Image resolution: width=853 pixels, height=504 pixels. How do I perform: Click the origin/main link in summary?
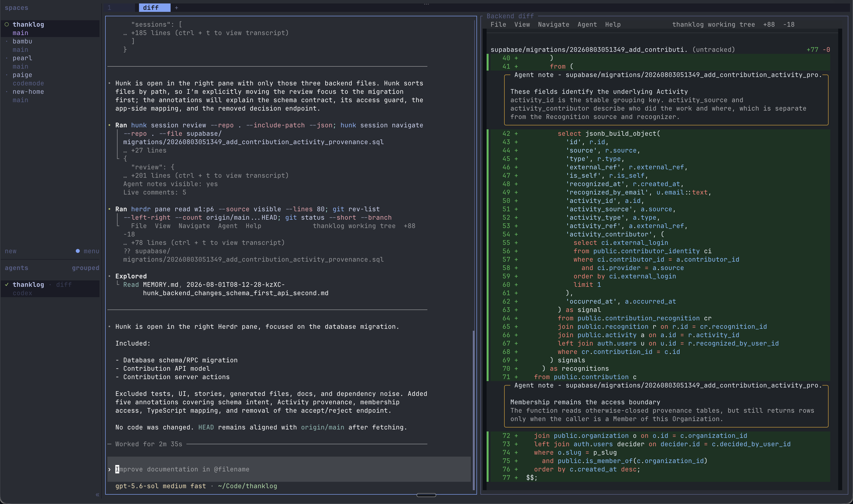[322, 427]
